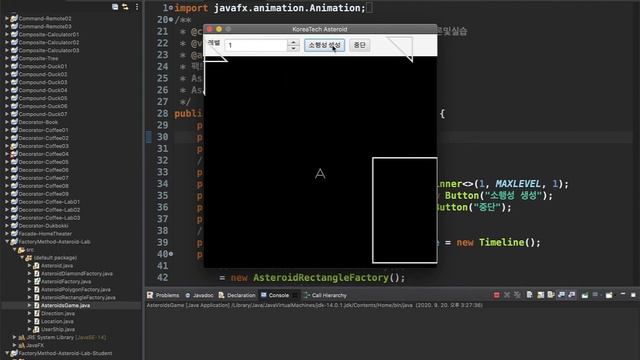
Task: Collapse the FactoryMethod-Asteroid-Lab project
Action: tap(7, 242)
